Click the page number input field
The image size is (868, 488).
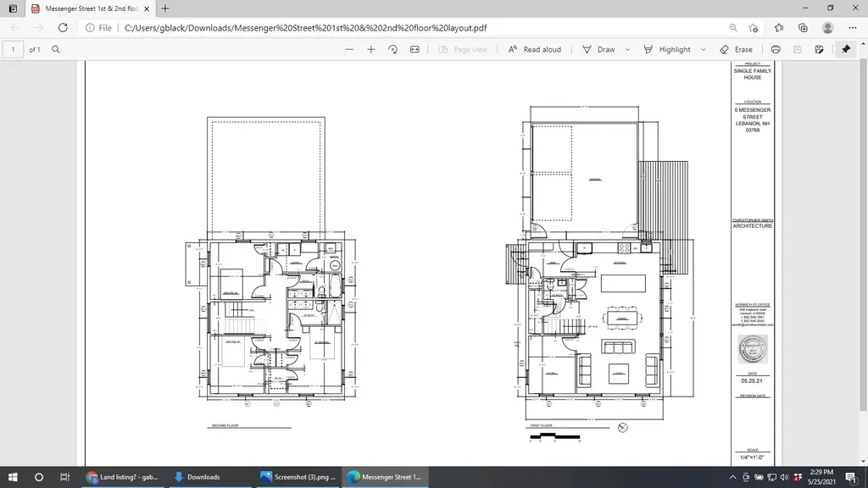coord(14,49)
